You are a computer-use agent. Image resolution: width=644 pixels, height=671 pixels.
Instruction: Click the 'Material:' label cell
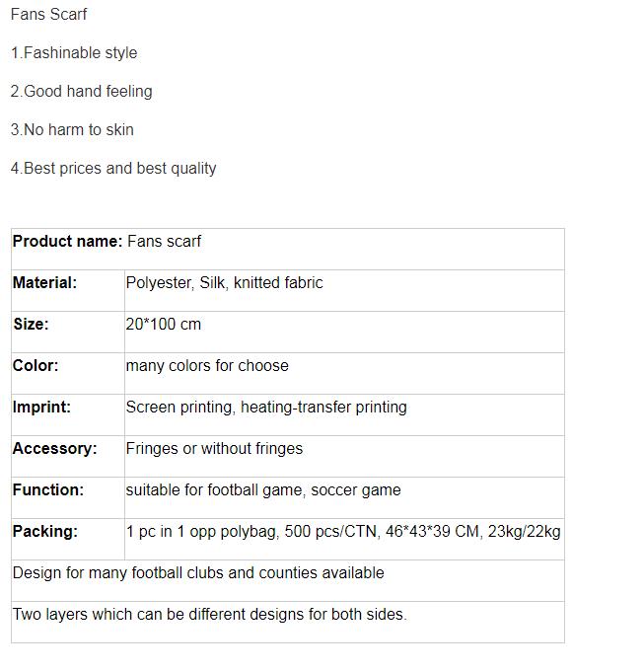pos(68,290)
